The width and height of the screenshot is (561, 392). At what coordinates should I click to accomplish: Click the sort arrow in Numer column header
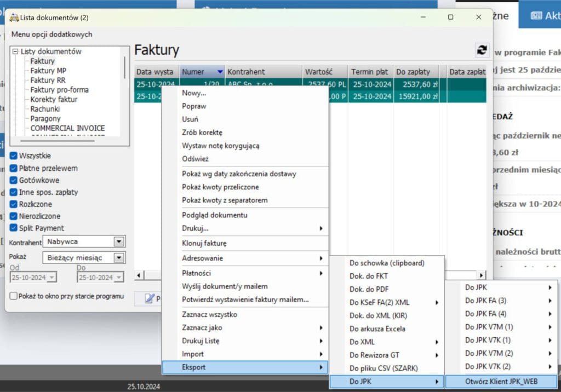coord(220,72)
